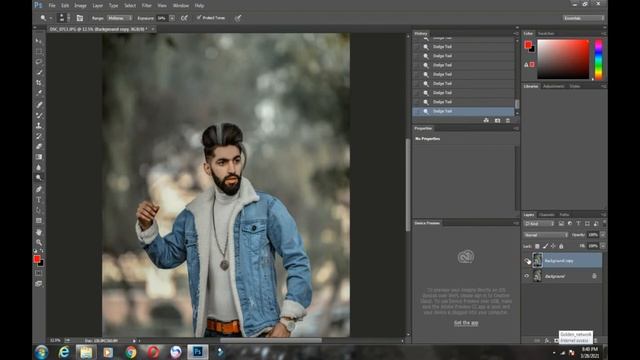The width and height of the screenshot is (640, 360).
Task: Click the hue spectrum slider
Action: click(598, 59)
